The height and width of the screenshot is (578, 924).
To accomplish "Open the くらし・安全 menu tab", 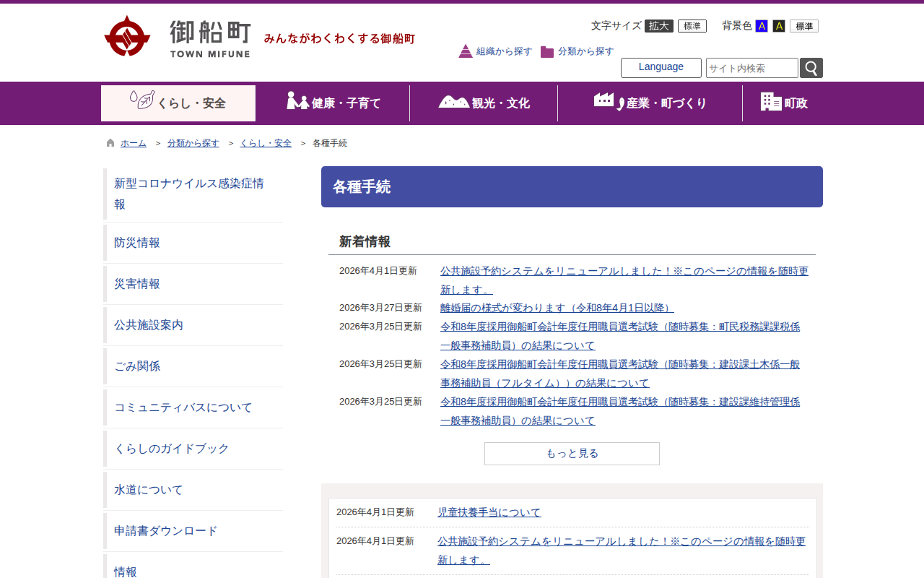I will [x=178, y=103].
